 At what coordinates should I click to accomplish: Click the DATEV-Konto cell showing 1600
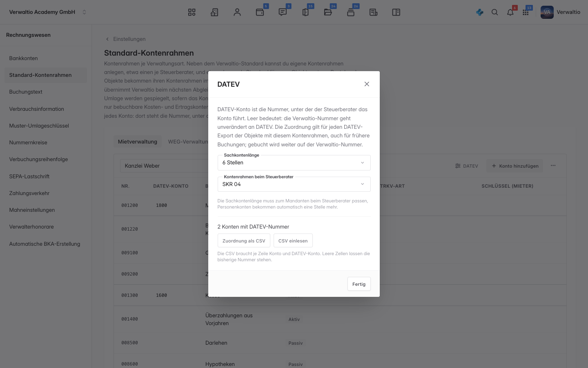(x=162, y=295)
